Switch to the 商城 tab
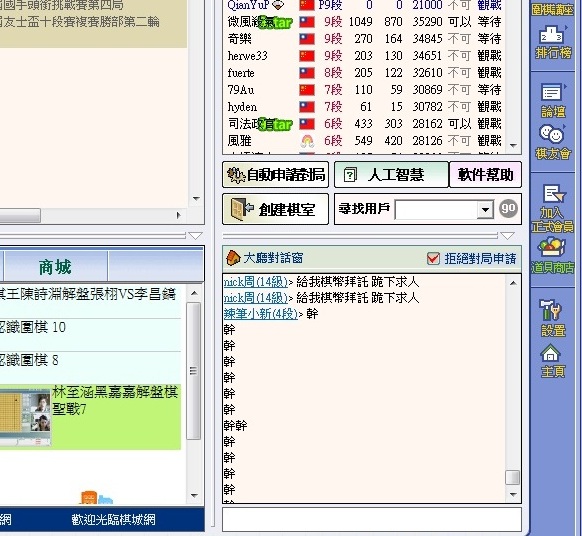 (x=56, y=267)
